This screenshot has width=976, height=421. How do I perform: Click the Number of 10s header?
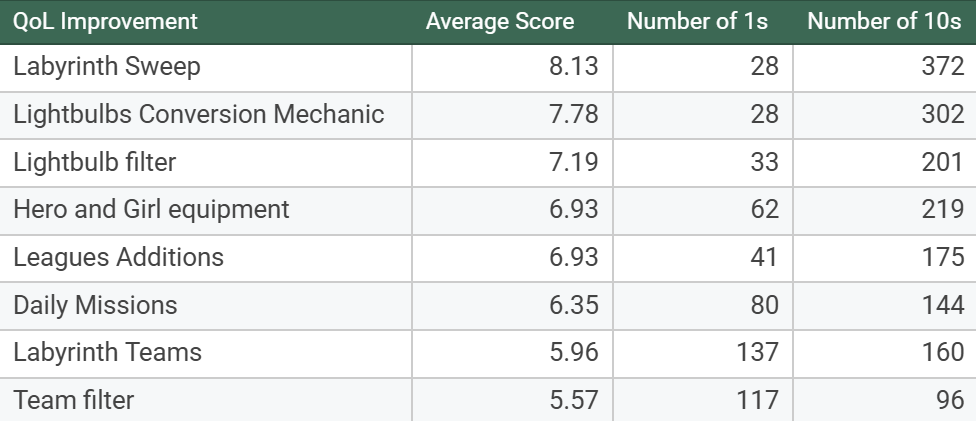pos(884,22)
